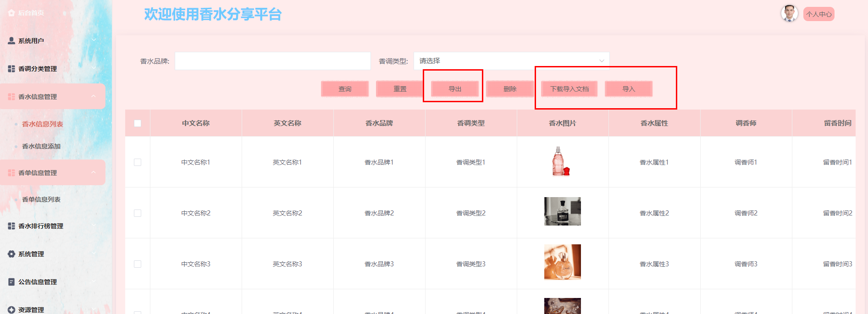This screenshot has height=314, width=868.
Task: Click the document icon beside 公告信息管理
Action: pos(11,282)
